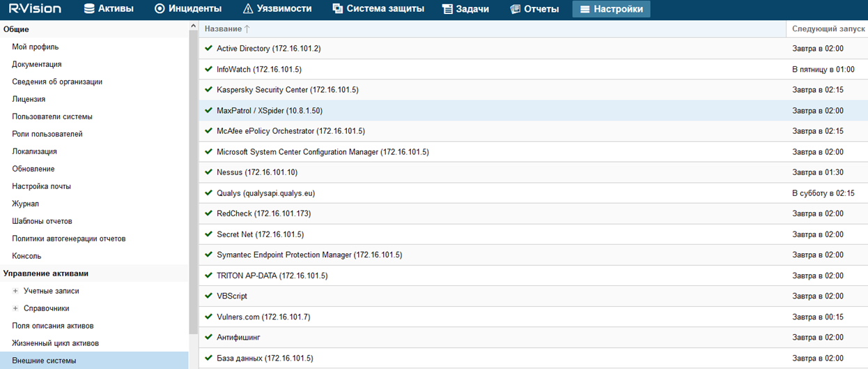The width and height of the screenshot is (868, 369).
Task: Click green checkmark beside Microsoft System Center
Action: click(208, 151)
